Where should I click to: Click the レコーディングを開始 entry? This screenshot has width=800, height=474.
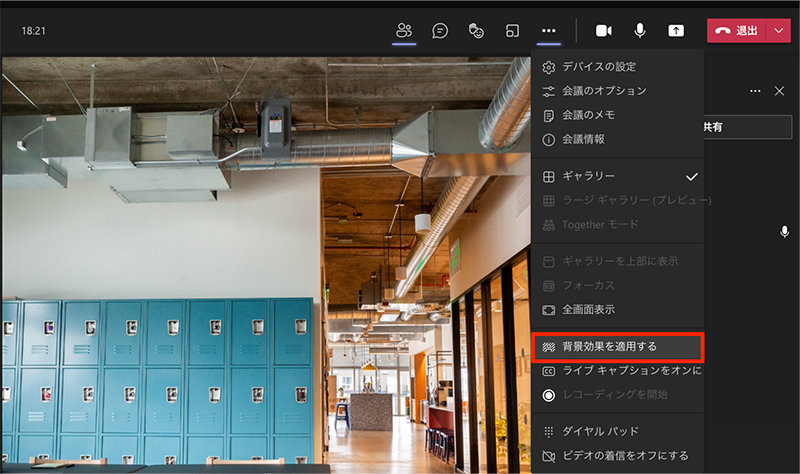pos(617,394)
